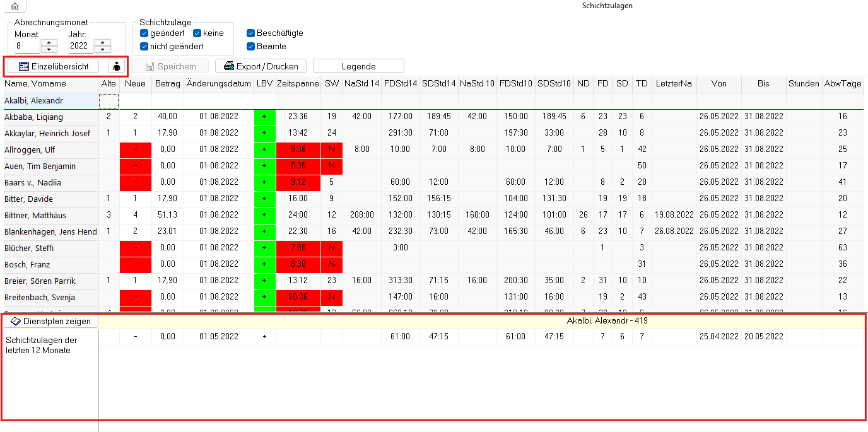This screenshot has height=432, width=868.
Task: Increase the Monat value with up arrow
Action: click(x=49, y=42)
